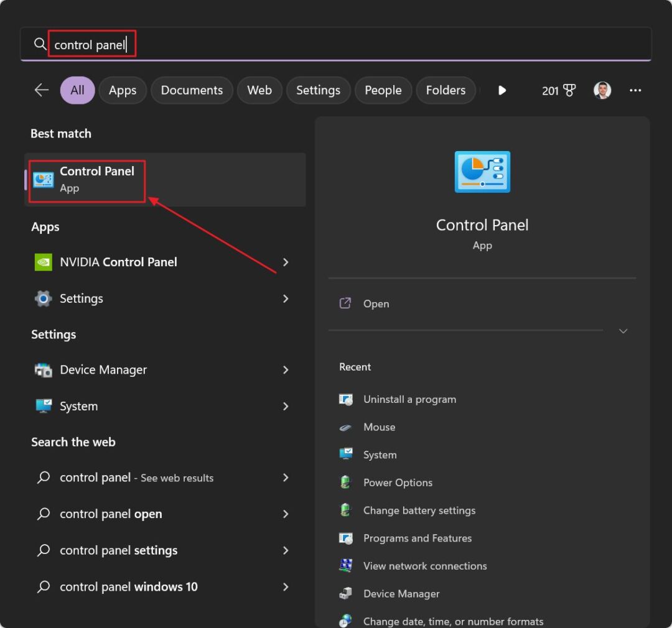
Task: Expand 'control panel settings' chevron
Action: (x=286, y=550)
